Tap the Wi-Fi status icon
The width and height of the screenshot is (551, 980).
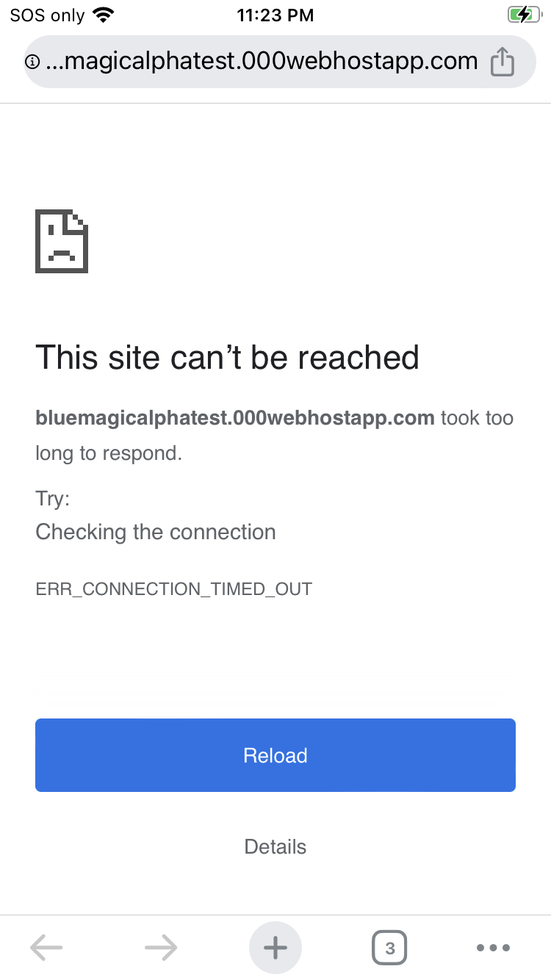104,15
